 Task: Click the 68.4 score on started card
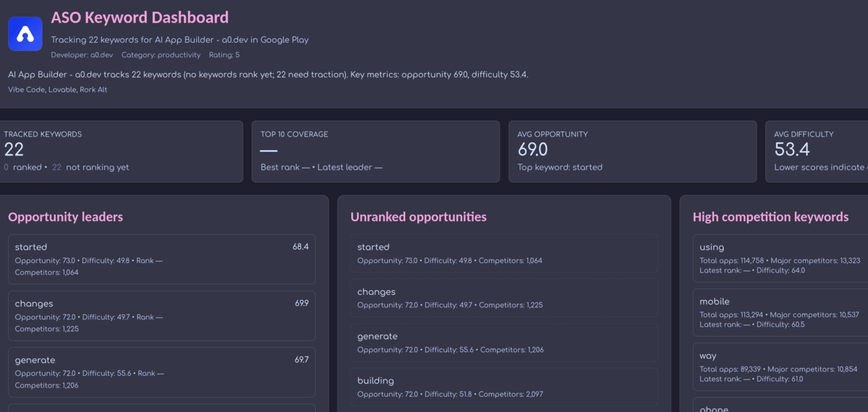300,246
